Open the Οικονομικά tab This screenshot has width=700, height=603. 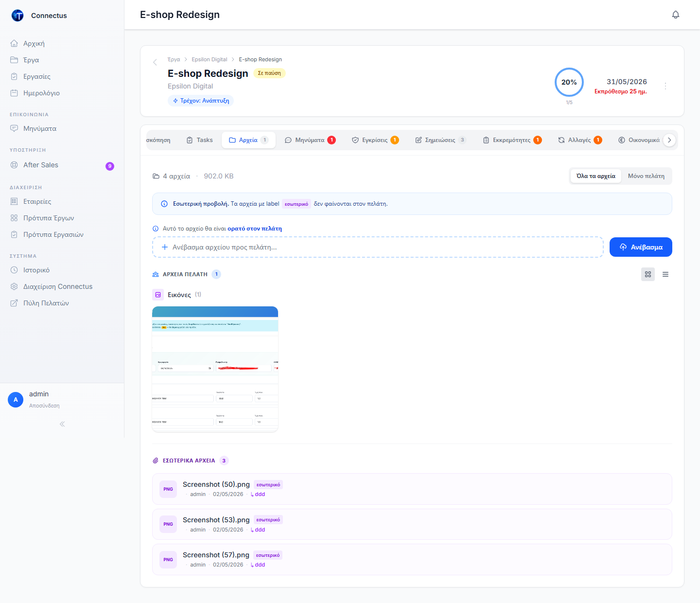pos(639,140)
